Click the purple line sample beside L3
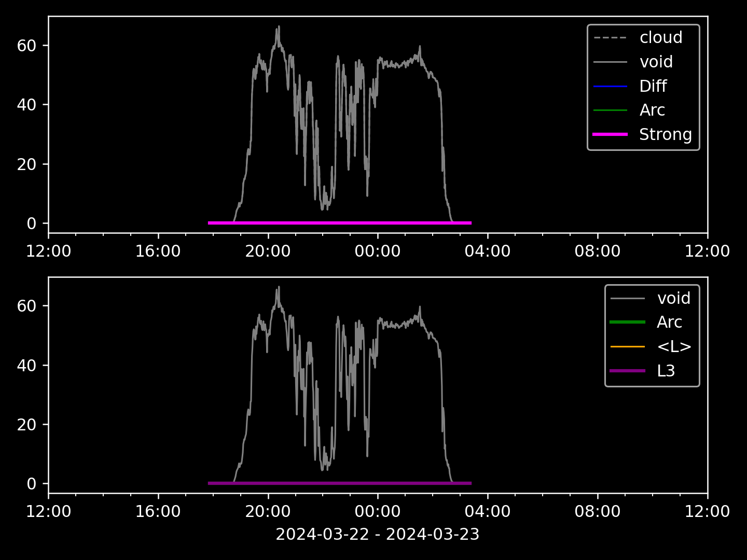The height and width of the screenshot is (560, 747). click(x=628, y=371)
